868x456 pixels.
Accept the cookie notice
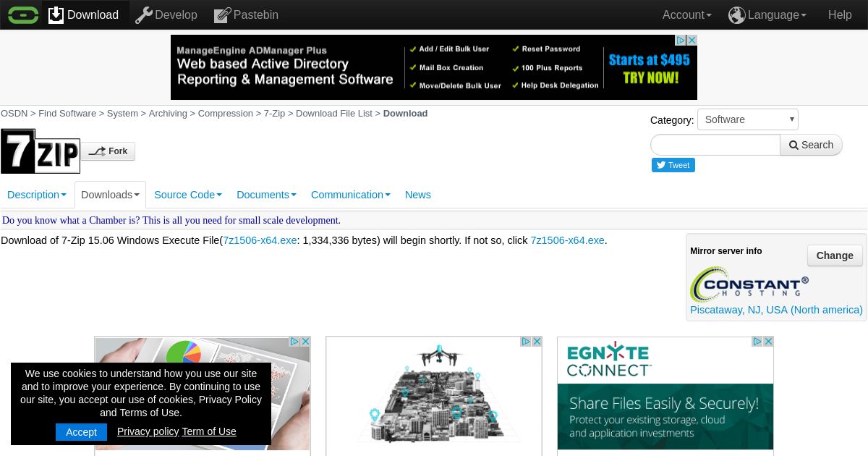81,432
